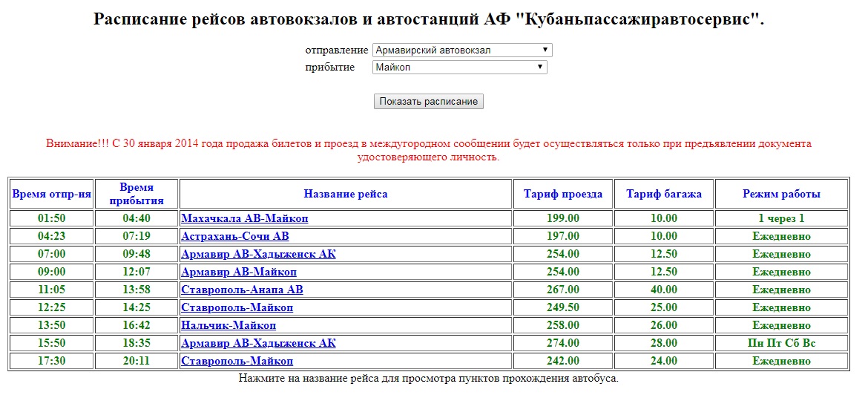868x395 pixels.
Task: Click the Время отпр-ия column header
Action: [51, 195]
